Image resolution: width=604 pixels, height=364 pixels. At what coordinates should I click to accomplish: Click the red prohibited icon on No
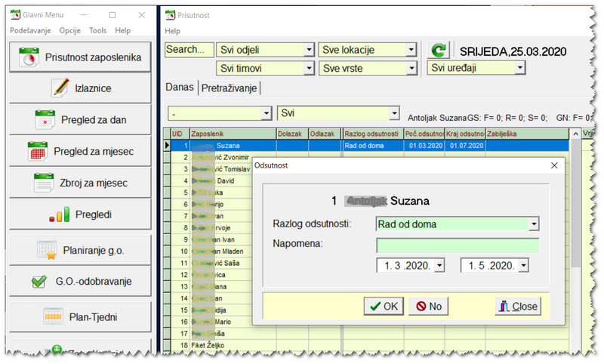421,307
